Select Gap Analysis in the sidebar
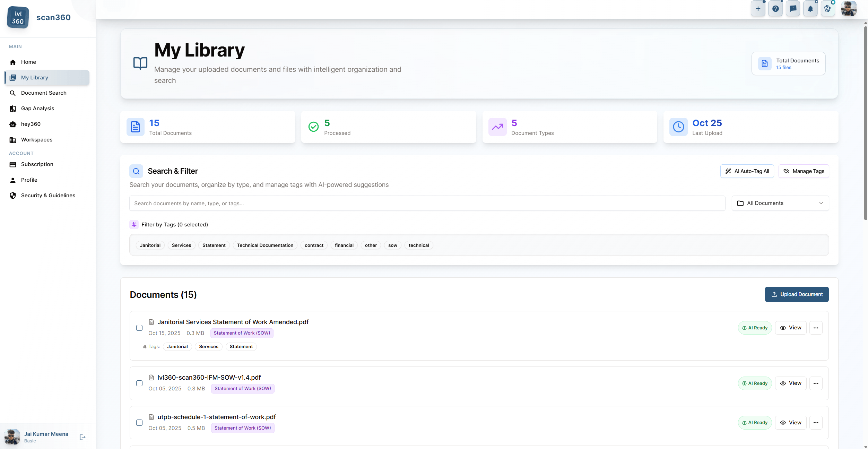Image resolution: width=868 pixels, height=449 pixels. coord(37,108)
